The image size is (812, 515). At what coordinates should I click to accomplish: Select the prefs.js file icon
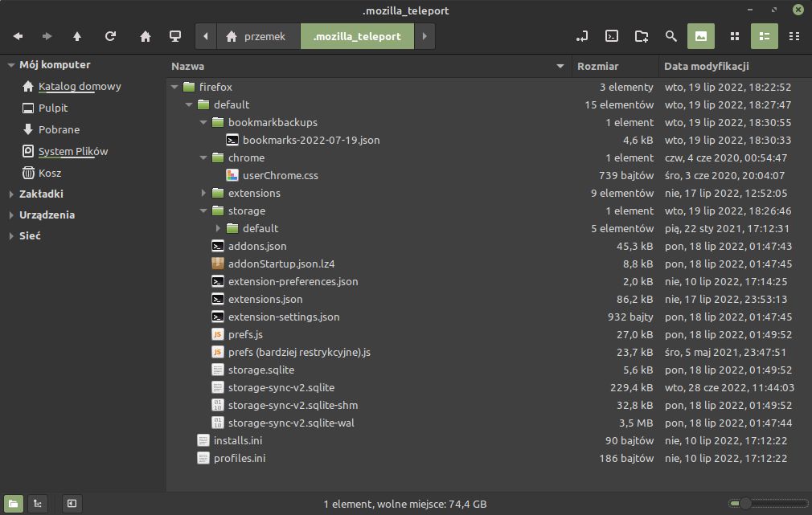218,335
